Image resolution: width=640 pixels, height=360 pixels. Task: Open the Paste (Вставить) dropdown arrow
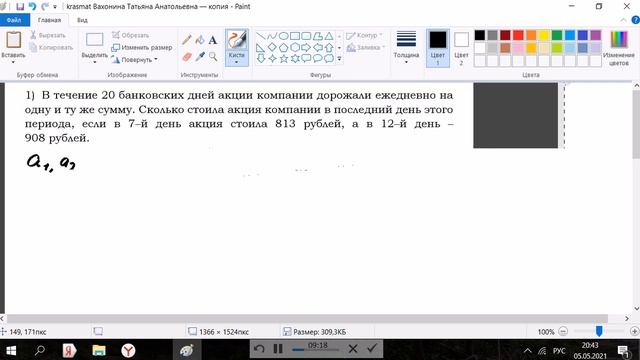13,62
